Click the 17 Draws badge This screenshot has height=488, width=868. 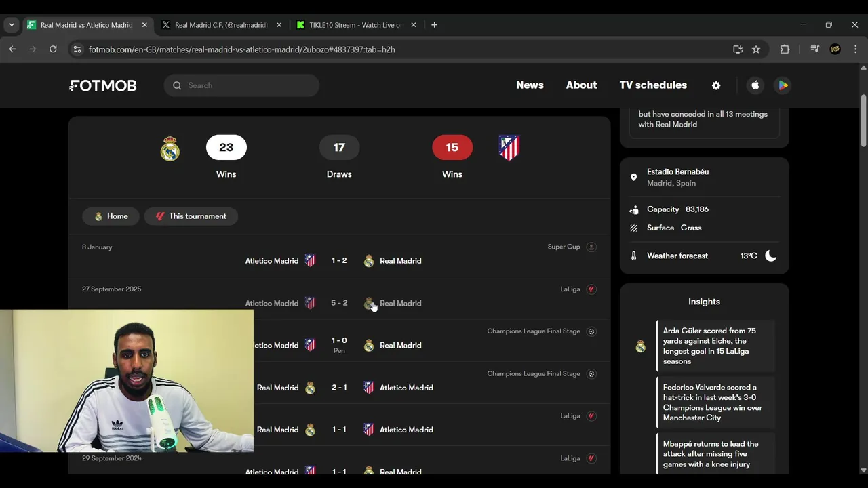tap(339, 148)
